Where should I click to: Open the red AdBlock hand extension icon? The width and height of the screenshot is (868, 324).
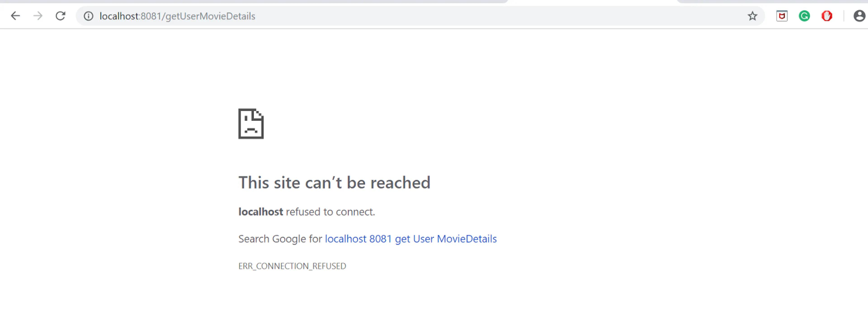(x=827, y=16)
